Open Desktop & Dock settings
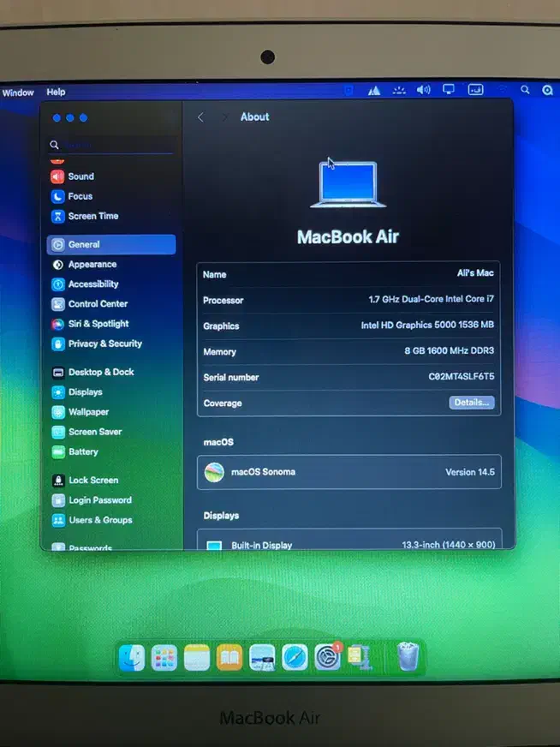560x747 pixels. (x=92, y=372)
